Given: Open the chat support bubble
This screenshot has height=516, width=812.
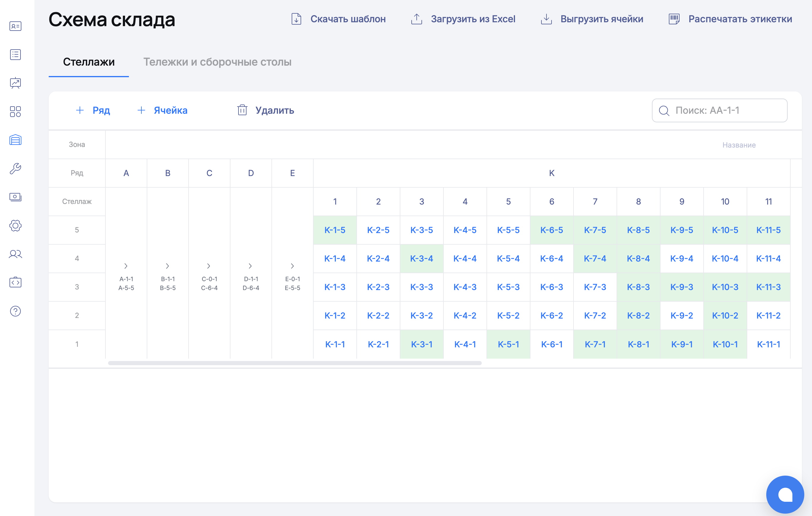Looking at the screenshot, I should (785, 494).
